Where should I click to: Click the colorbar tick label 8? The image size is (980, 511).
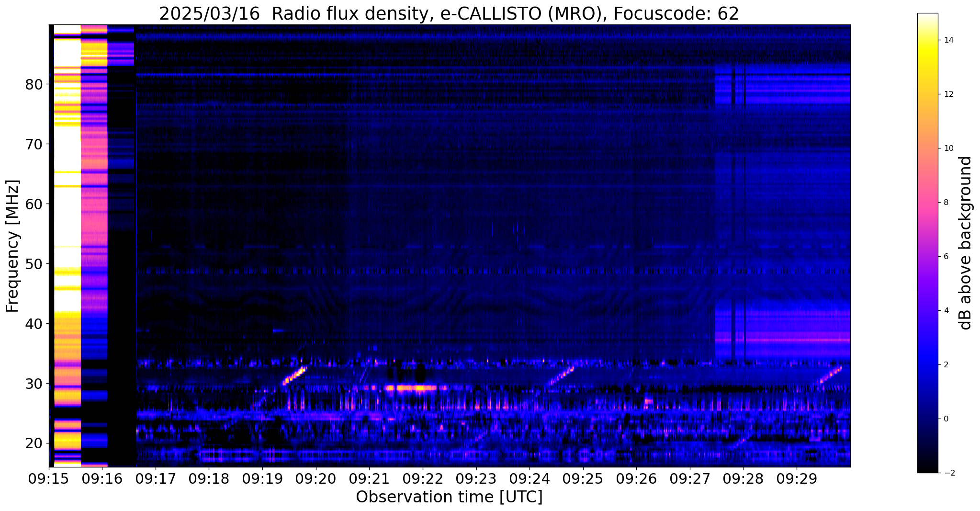pyautogui.click(x=946, y=203)
